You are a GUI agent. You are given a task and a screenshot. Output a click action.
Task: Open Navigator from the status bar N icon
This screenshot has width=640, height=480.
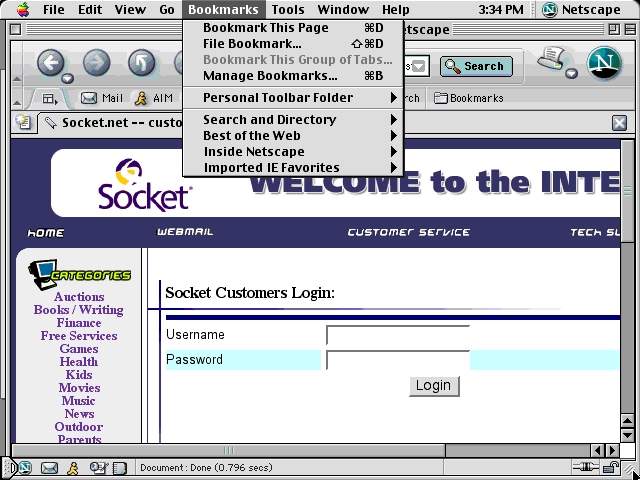[x=25, y=467]
